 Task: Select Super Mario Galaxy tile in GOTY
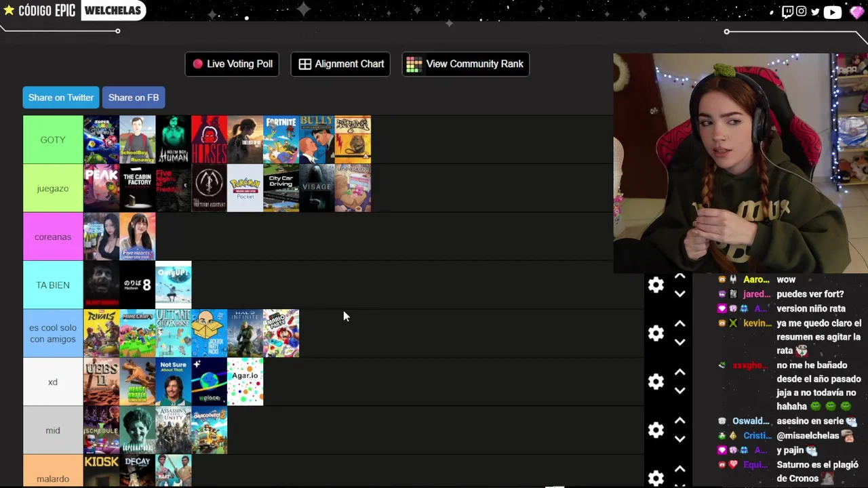[101, 140]
